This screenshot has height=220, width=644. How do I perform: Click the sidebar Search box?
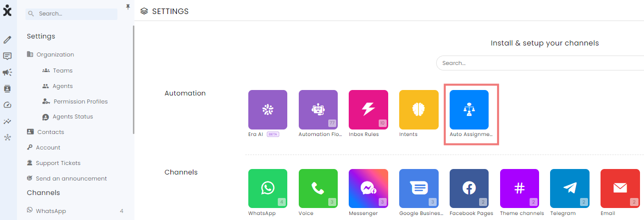(x=71, y=14)
